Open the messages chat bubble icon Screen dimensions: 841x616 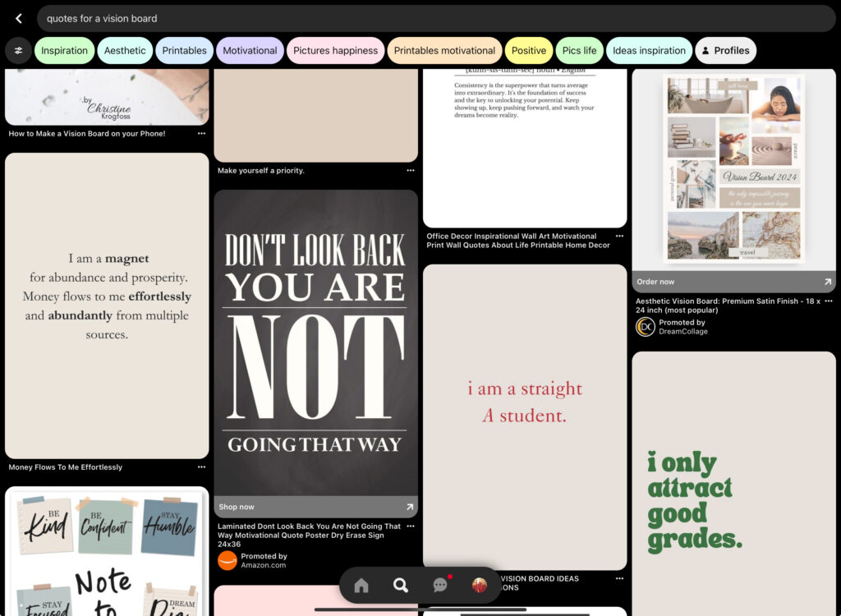[440, 586]
